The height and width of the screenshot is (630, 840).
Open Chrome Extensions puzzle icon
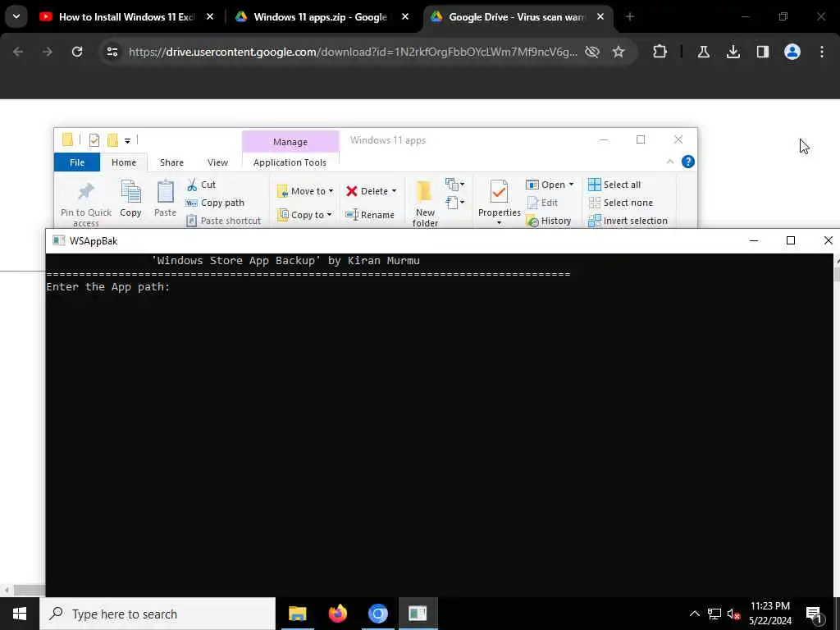coord(660,52)
